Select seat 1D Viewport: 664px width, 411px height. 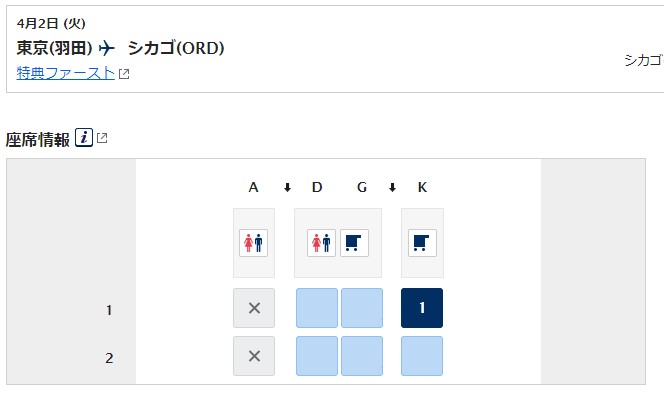(x=317, y=308)
